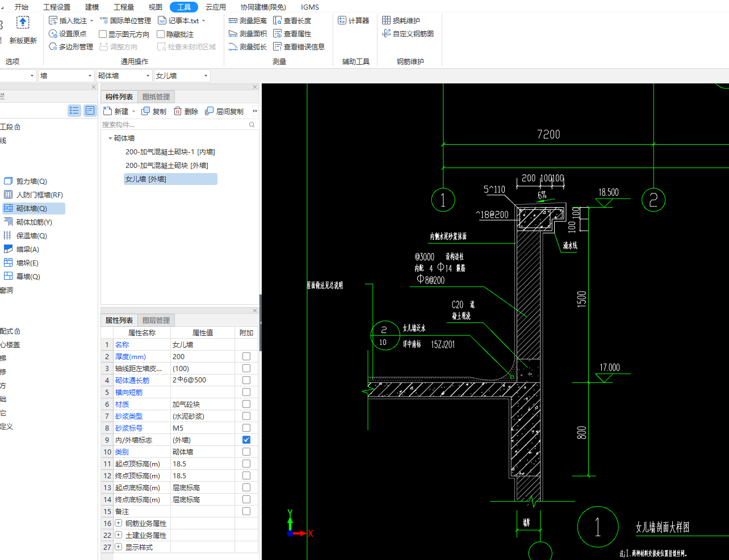Switch to 图层管理 tab

click(x=156, y=321)
